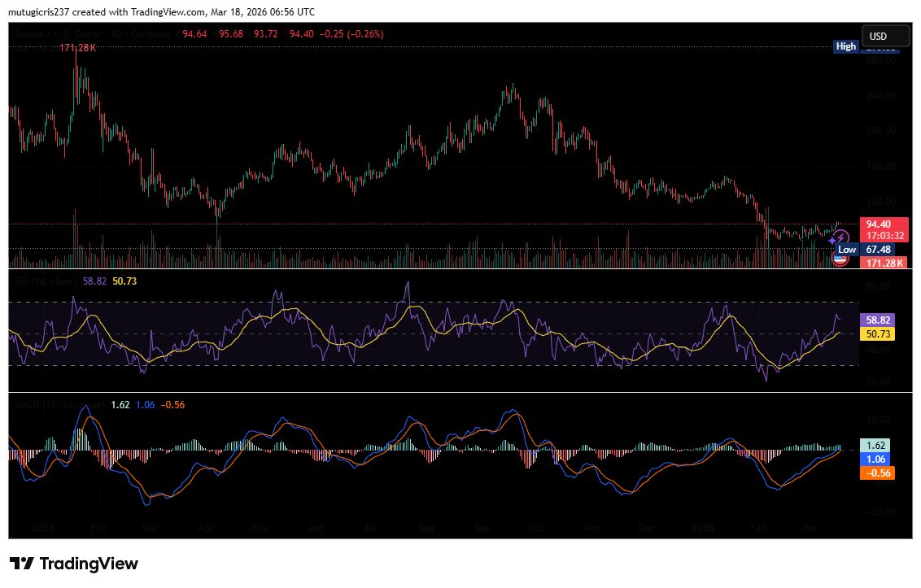Click the 1.62 MACD histogram axis label
Image resolution: width=921 pixels, height=588 pixels.
(x=875, y=445)
